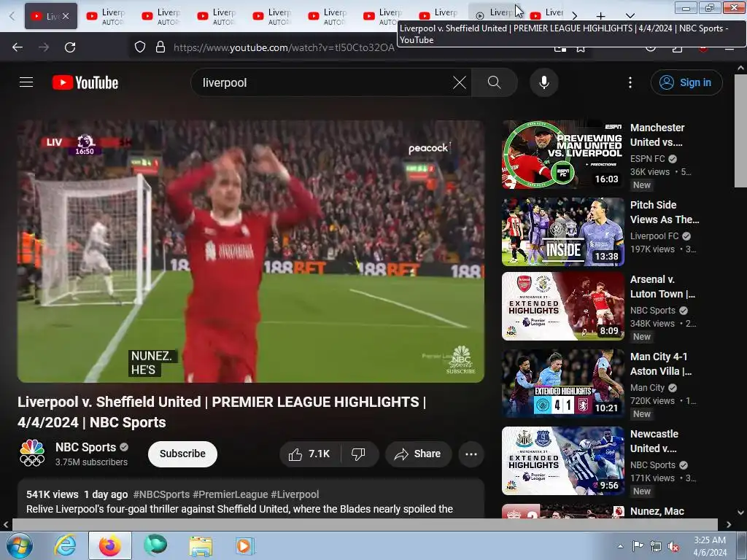Go back with the Firefox back arrow

pyautogui.click(x=18, y=47)
